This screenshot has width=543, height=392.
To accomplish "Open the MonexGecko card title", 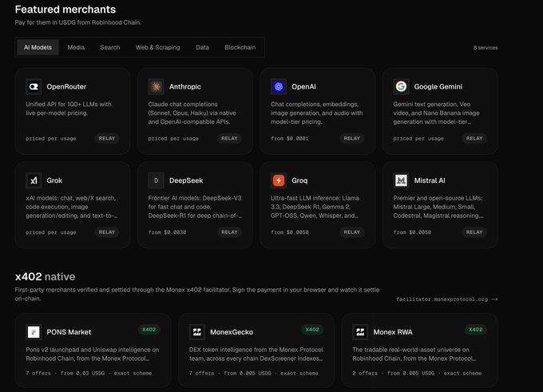I will click(x=232, y=332).
